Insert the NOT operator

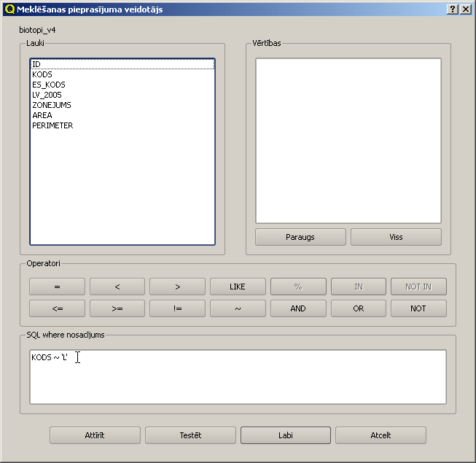click(418, 308)
